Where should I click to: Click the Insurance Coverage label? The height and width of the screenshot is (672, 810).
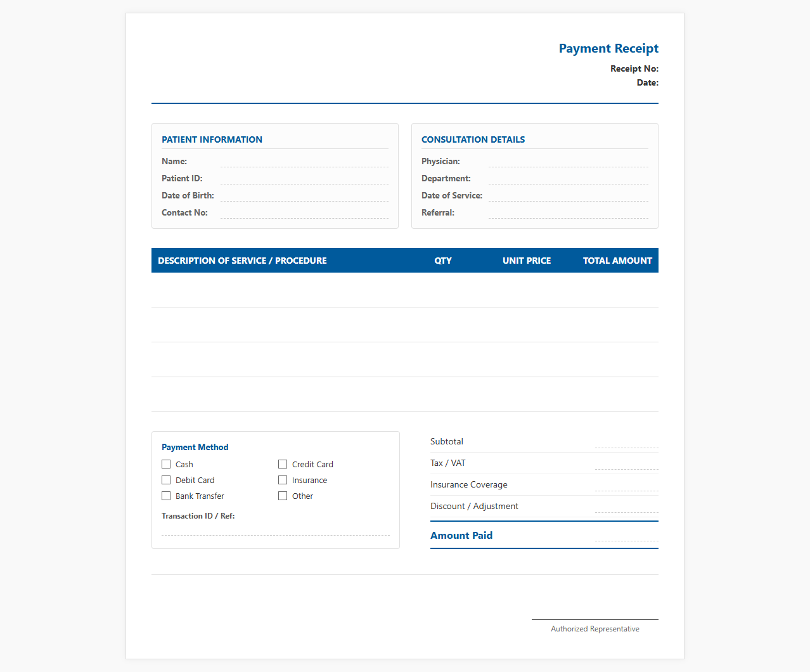[469, 484]
